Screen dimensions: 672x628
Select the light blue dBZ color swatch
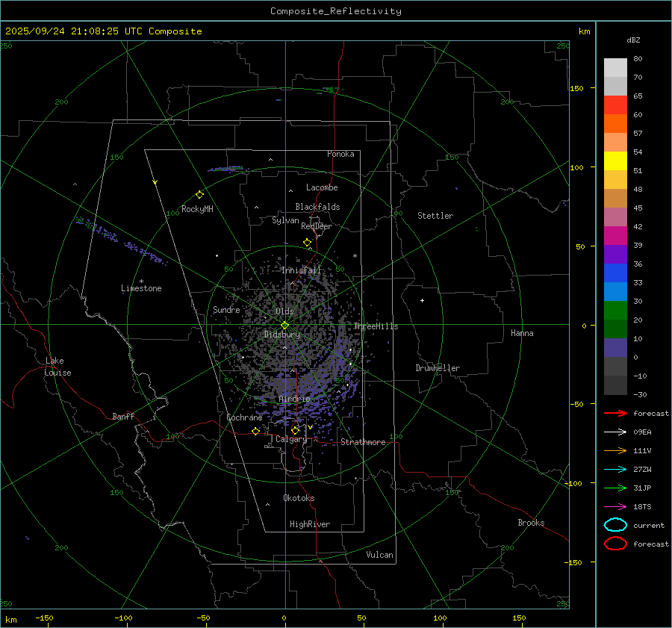pos(615,291)
